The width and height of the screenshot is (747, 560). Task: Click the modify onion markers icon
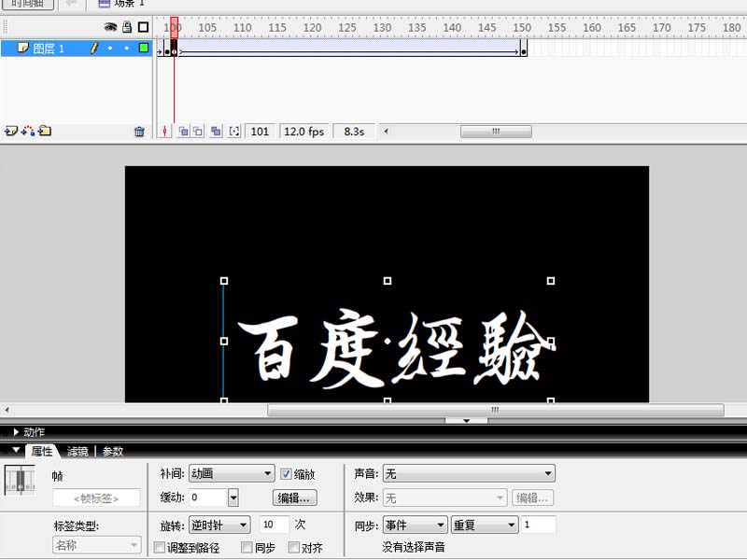(234, 132)
